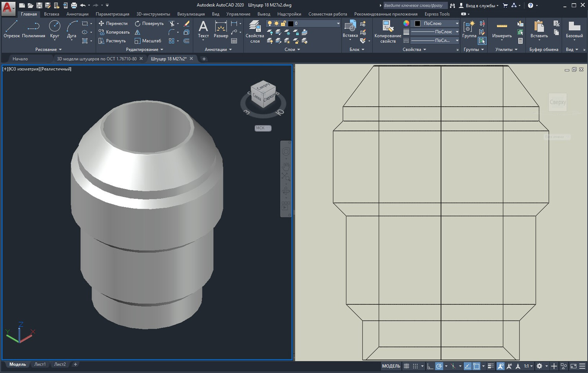Click the Plot printer icon
This screenshot has height=373, width=588.
click(x=74, y=5)
